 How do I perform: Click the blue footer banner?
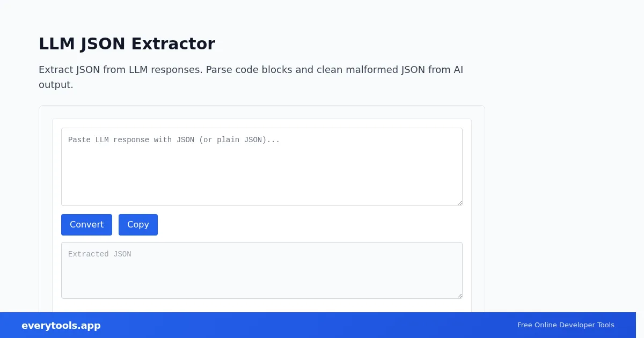coord(318,325)
